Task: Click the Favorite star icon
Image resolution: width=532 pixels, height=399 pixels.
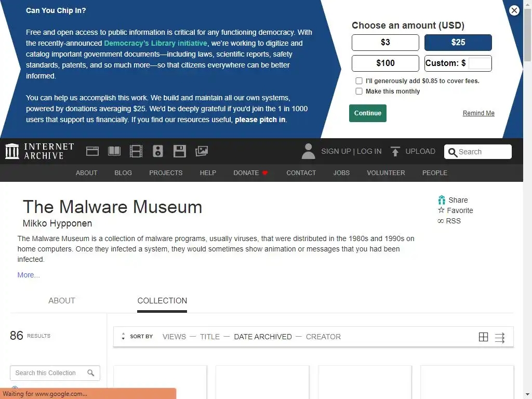Action: pos(441,210)
